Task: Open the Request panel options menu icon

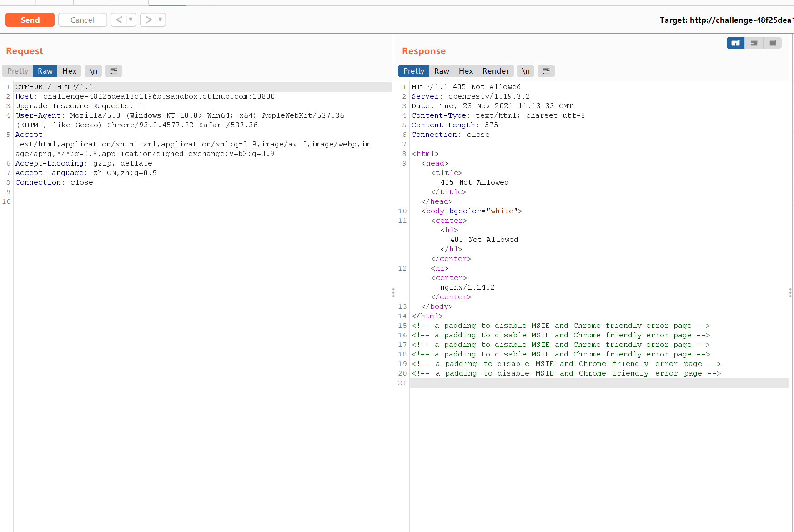Action: (x=114, y=71)
